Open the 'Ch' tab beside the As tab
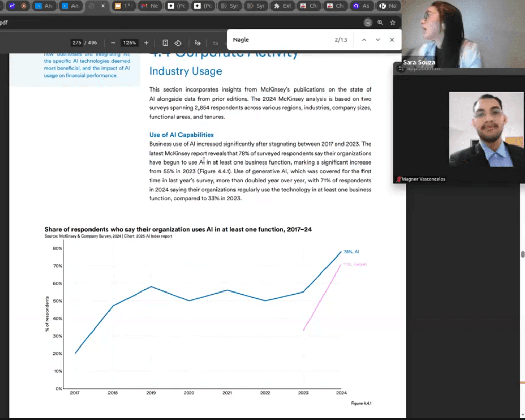 point(335,6)
